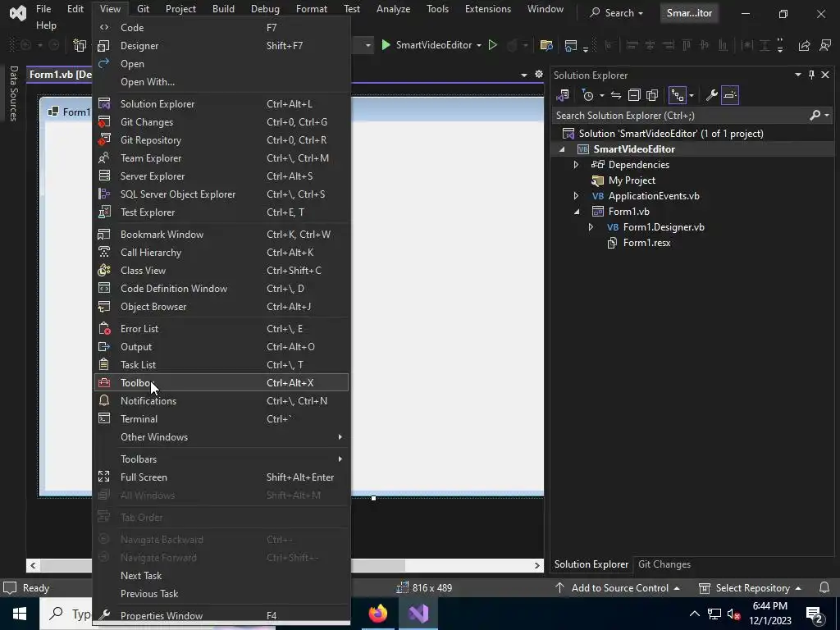Click Add to Source Control button
Viewport: 840px width, 630px height.
[x=618, y=587]
